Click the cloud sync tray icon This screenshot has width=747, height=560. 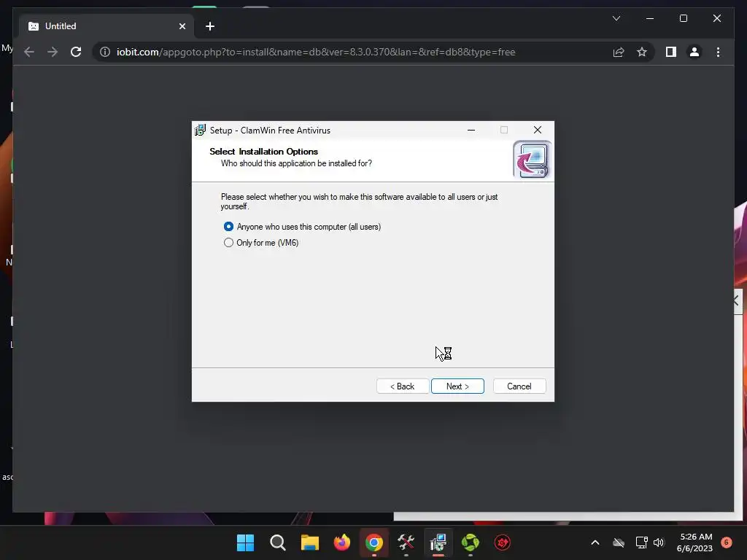tap(619, 542)
